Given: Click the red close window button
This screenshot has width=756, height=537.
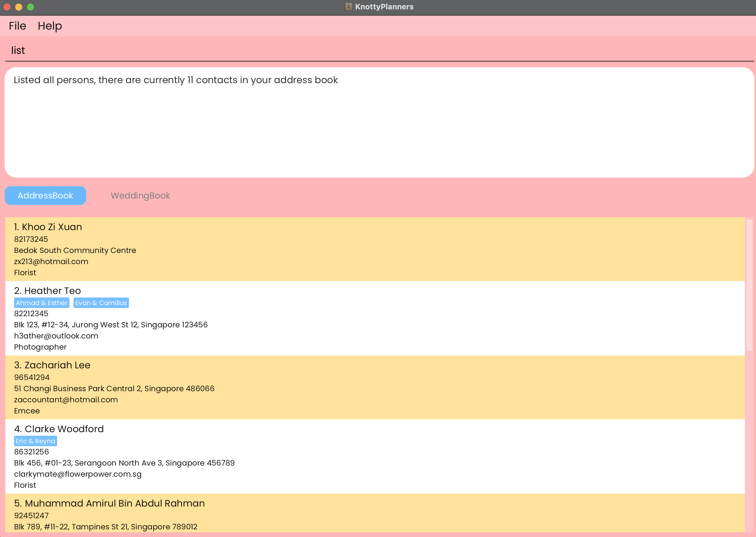Looking at the screenshot, I should (x=7, y=7).
